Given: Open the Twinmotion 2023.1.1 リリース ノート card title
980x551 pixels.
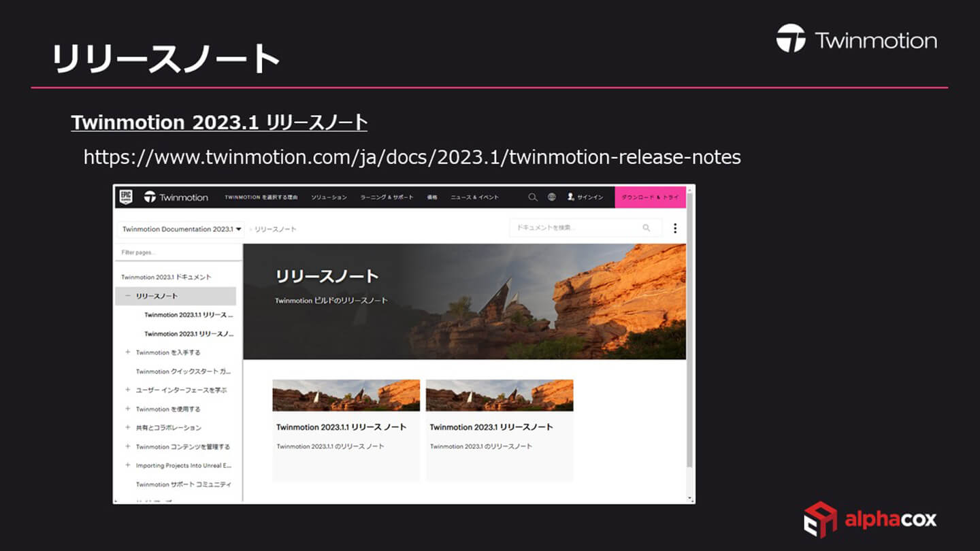Looking at the screenshot, I should tap(341, 427).
